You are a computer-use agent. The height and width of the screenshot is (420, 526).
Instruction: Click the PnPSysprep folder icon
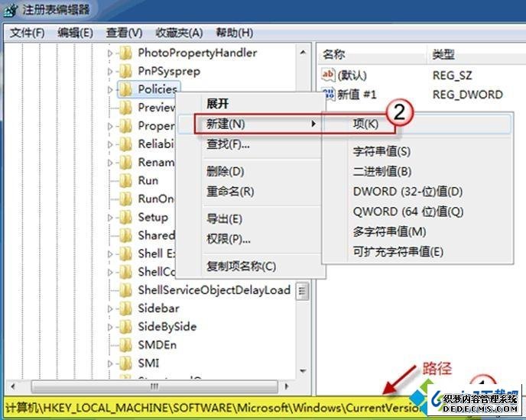[125, 71]
